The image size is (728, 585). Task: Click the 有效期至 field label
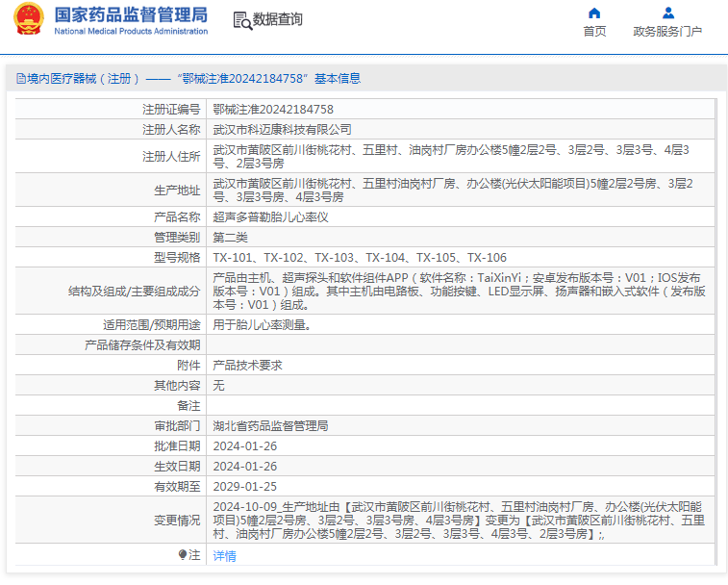coord(177,487)
